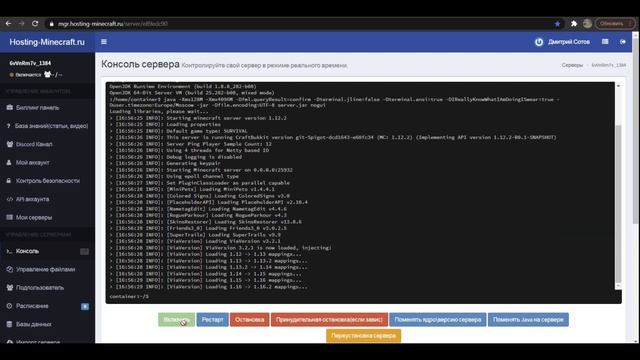Open Контроль безопасности menu item
Image resolution: width=640 pixels, height=360 pixels.
pyautogui.click(x=47, y=181)
